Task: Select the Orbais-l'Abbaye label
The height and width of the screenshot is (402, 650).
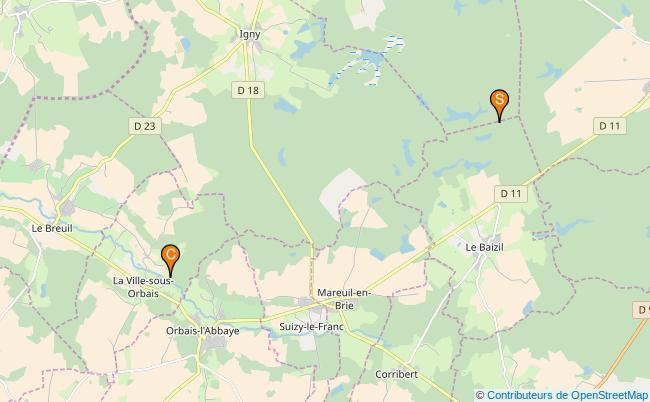Action: click(x=203, y=331)
